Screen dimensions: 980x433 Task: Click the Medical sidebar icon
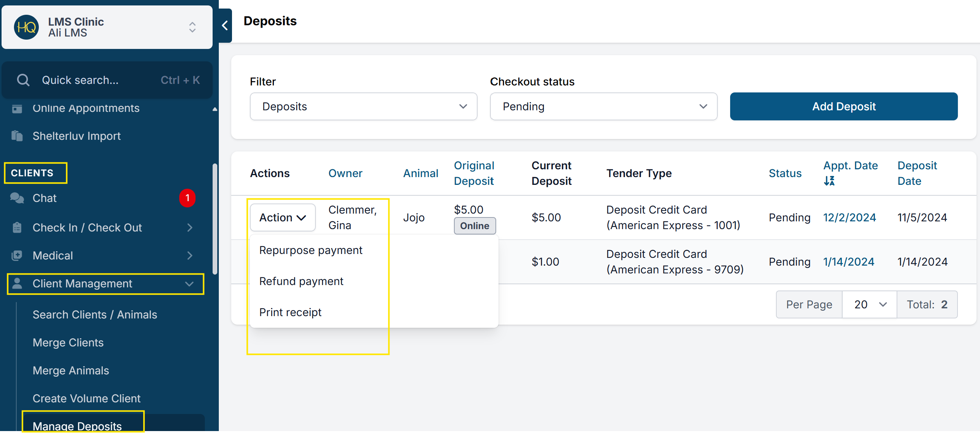coord(17,256)
